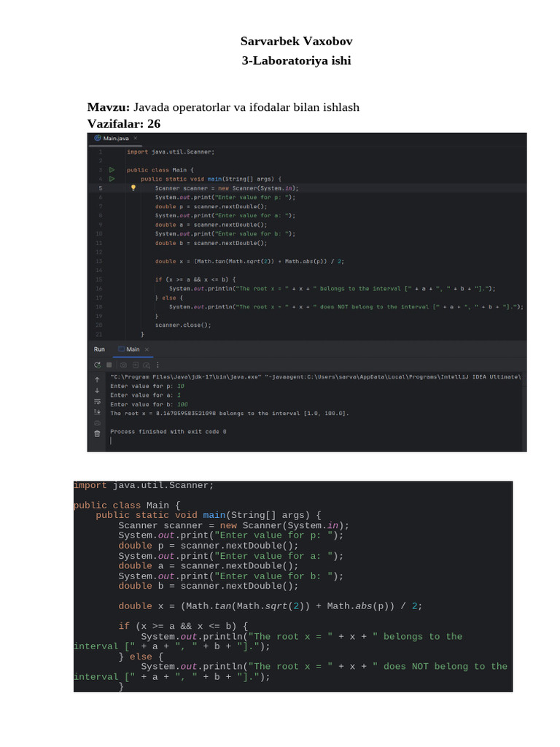Image resolution: width=560 pixels, height=747 pixels.
Task: Click the console input caret below exit message
Action: 111,441
